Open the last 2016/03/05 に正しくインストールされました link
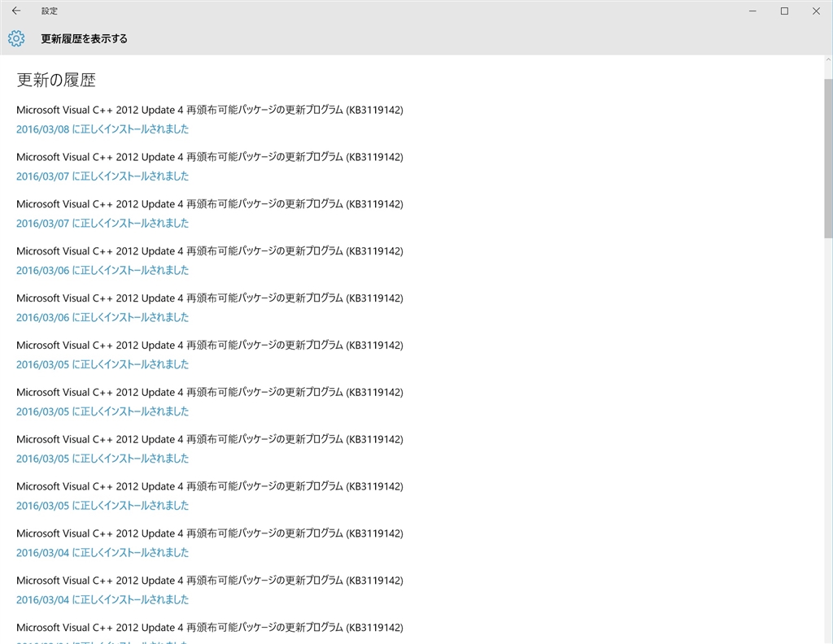The height and width of the screenshot is (644, 833). [x=102, y=506]
